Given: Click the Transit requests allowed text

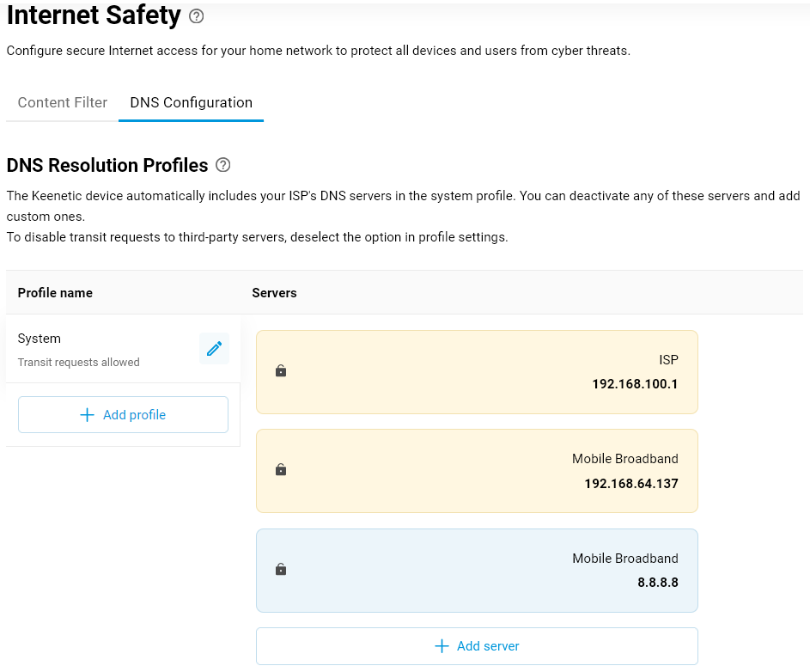Looking at the screenshot, I should pos(79,363).
